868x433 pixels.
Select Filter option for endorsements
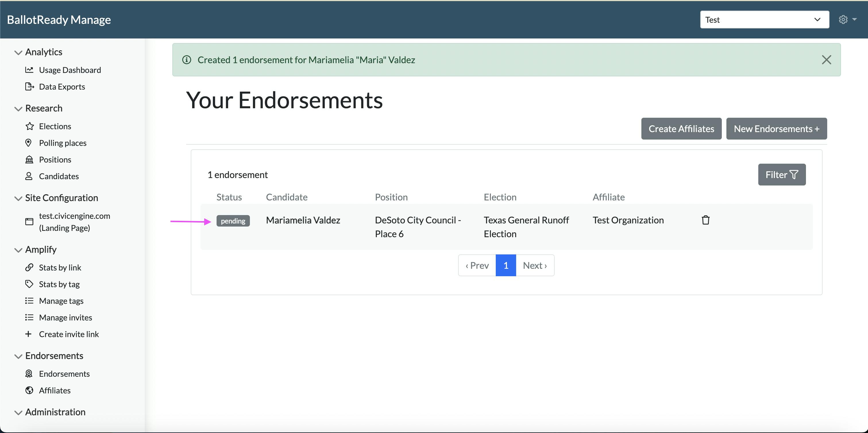(x=782, y=174)
